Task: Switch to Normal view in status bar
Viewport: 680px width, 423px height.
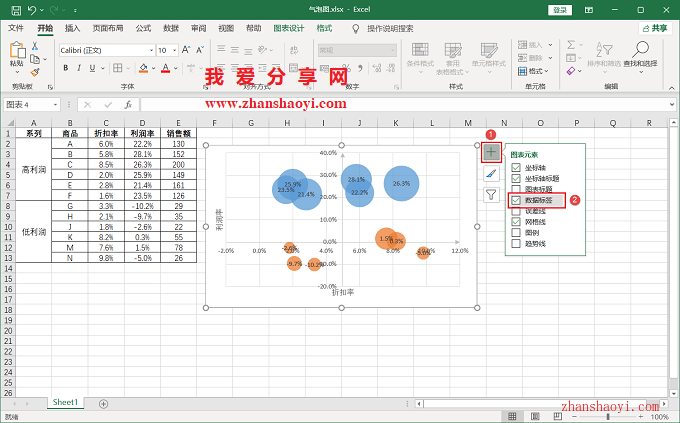Action: tap(512, 416)
